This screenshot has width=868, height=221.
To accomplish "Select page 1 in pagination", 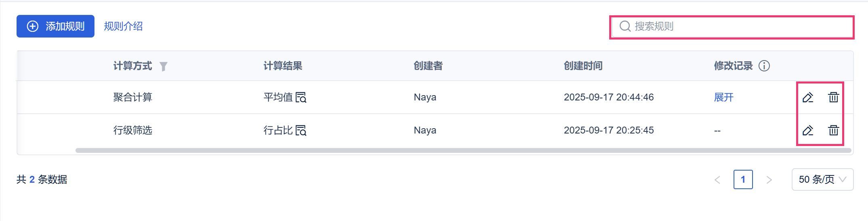I will 743,179.
